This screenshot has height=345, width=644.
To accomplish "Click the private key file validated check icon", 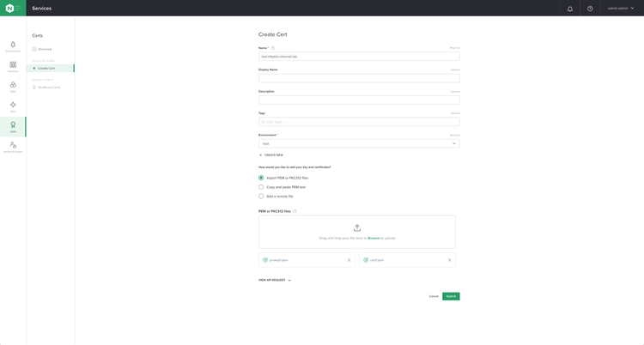I will pos(265,260).
